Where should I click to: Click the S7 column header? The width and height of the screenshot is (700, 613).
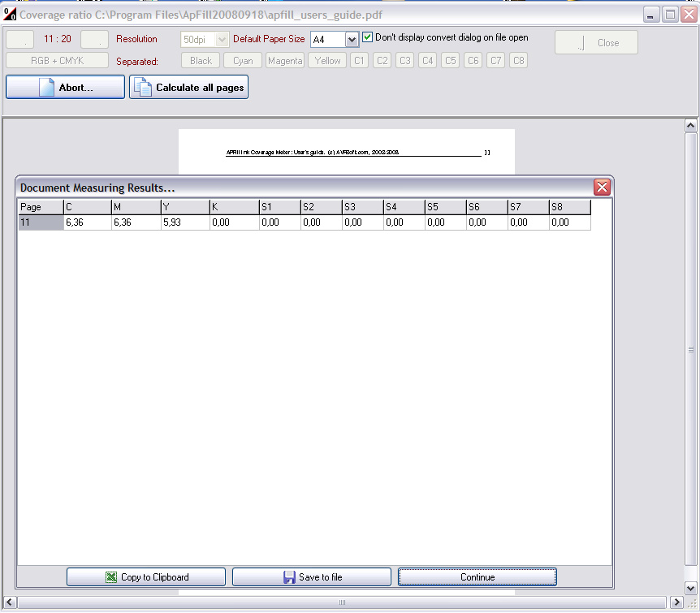(x=529, y=207)
